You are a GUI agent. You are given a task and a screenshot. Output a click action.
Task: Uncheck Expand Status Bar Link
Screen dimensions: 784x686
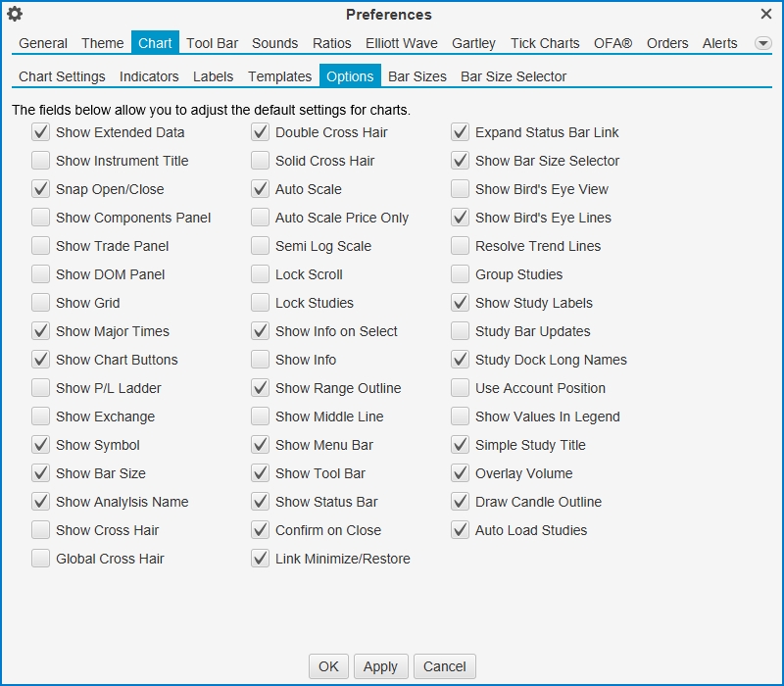point(460,132)
